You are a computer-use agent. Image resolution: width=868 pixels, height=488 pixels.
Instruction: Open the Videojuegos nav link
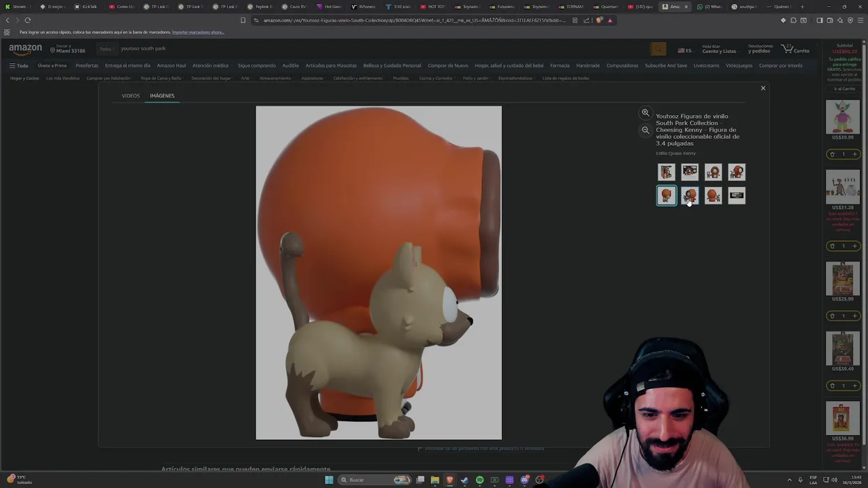[x=738, y=66]
